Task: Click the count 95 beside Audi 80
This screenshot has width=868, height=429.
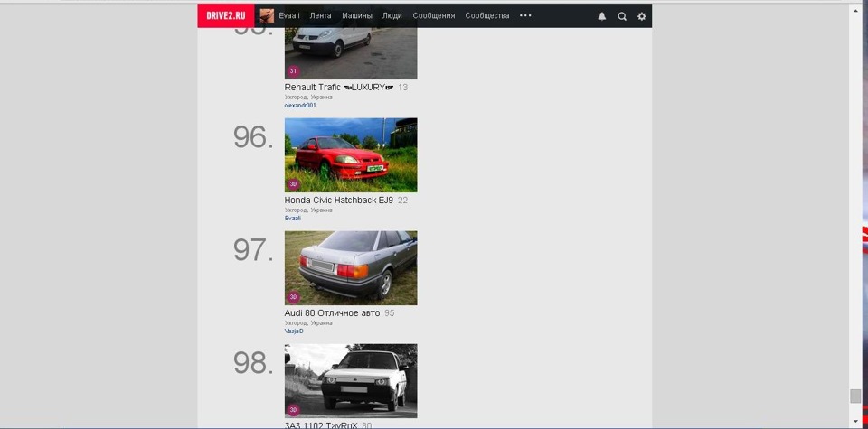Action: 389,312
